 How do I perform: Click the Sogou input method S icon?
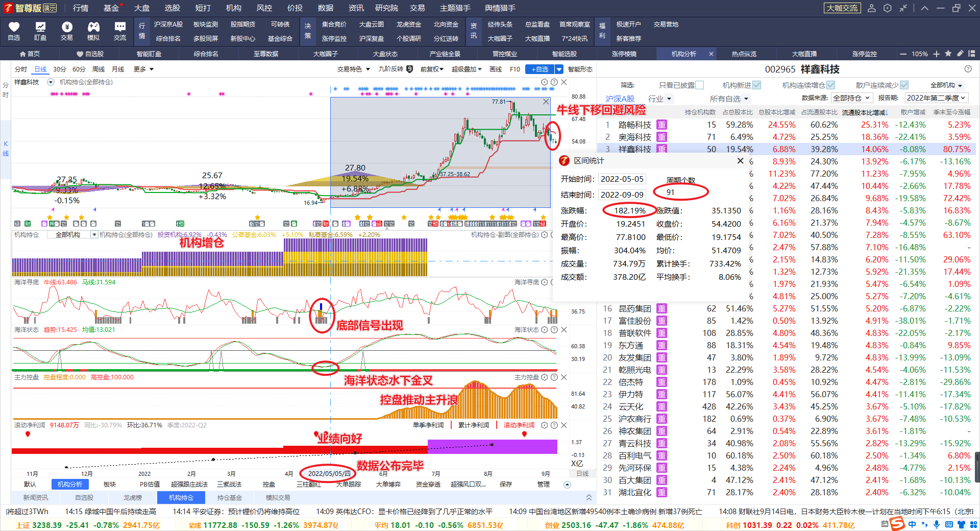[x=897, y=524]
